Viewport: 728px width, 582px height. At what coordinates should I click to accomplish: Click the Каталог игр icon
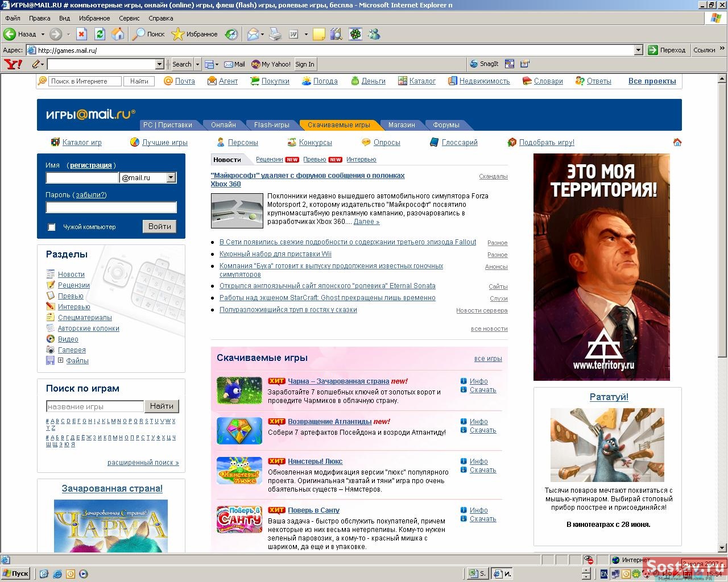click(55, 142)
